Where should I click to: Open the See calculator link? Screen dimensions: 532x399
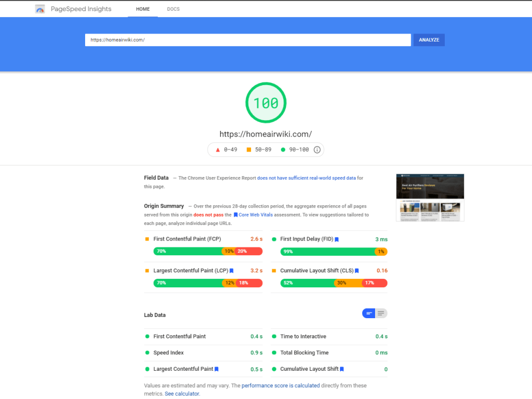point(182,394)
